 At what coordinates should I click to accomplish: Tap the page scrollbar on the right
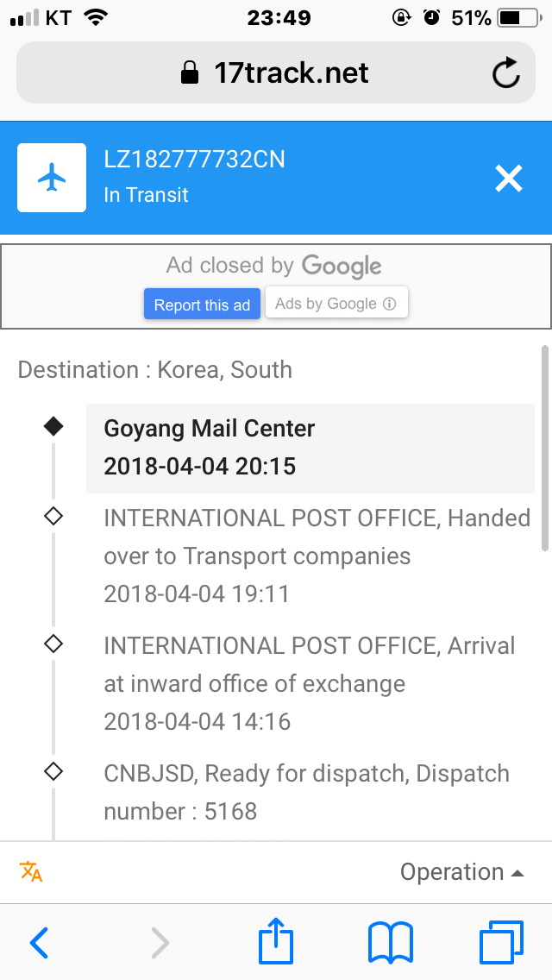543,449
